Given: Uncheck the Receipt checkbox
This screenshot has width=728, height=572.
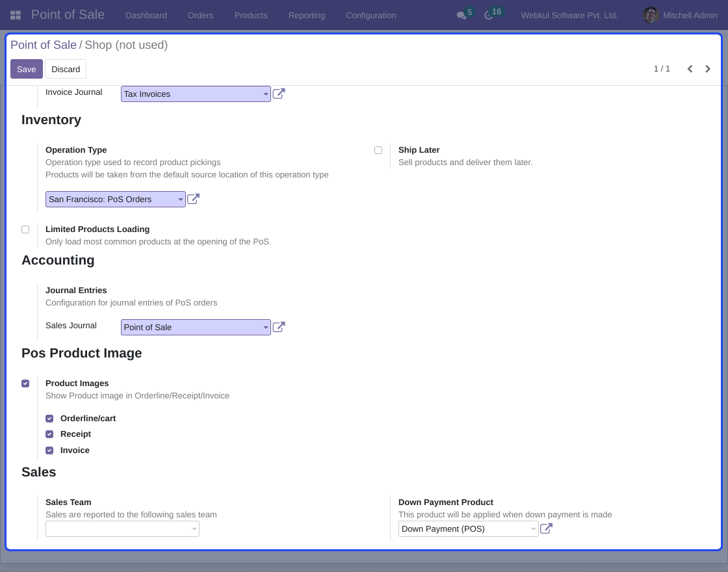Looking at the screenshot, I should (49, 434).
